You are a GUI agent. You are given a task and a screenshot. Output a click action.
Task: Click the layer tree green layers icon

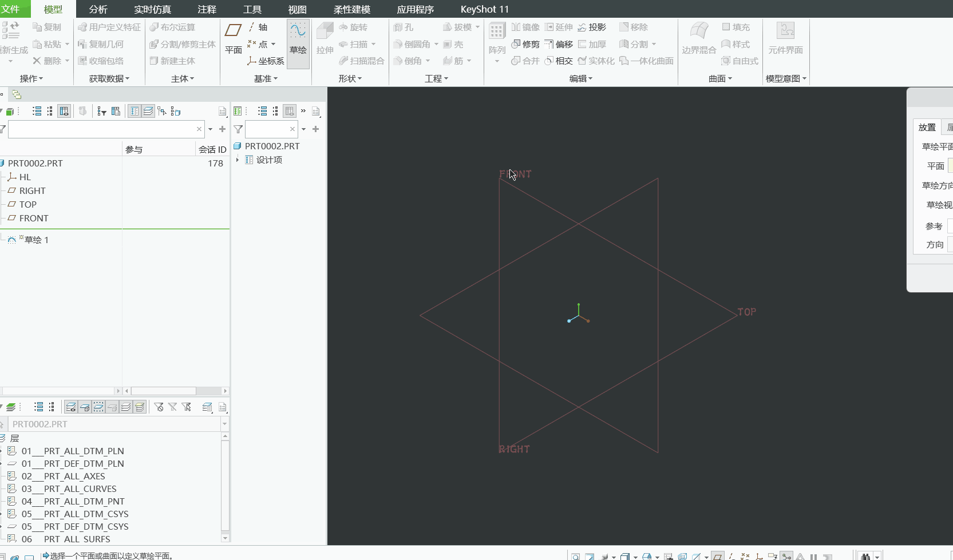tap(10, 407)
